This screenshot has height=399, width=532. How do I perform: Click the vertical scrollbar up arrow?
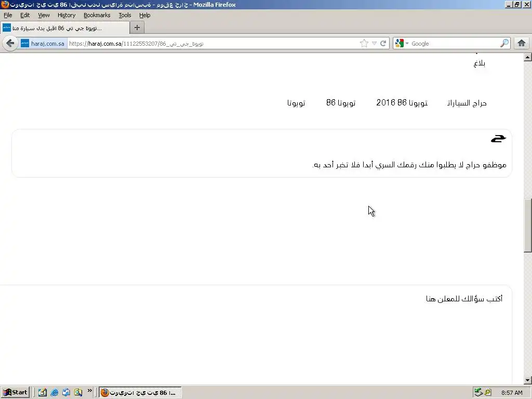click(x=528, y=57)
